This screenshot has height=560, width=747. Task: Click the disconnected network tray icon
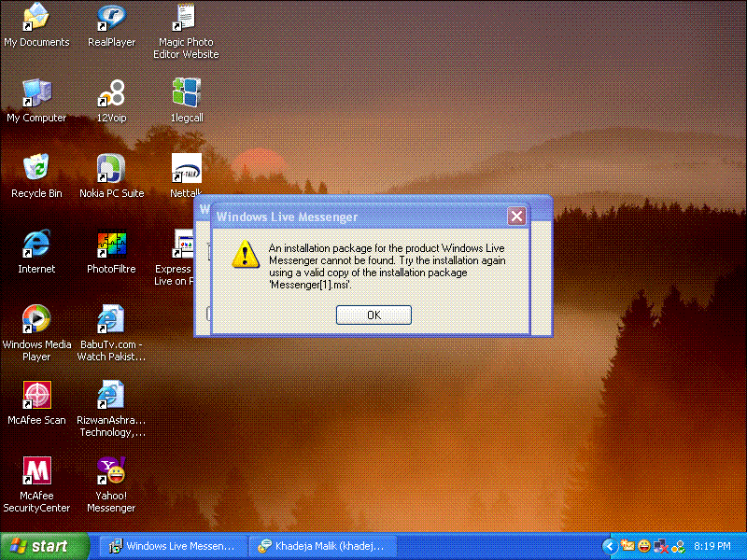pyautogui.click(x=661, y=546)
